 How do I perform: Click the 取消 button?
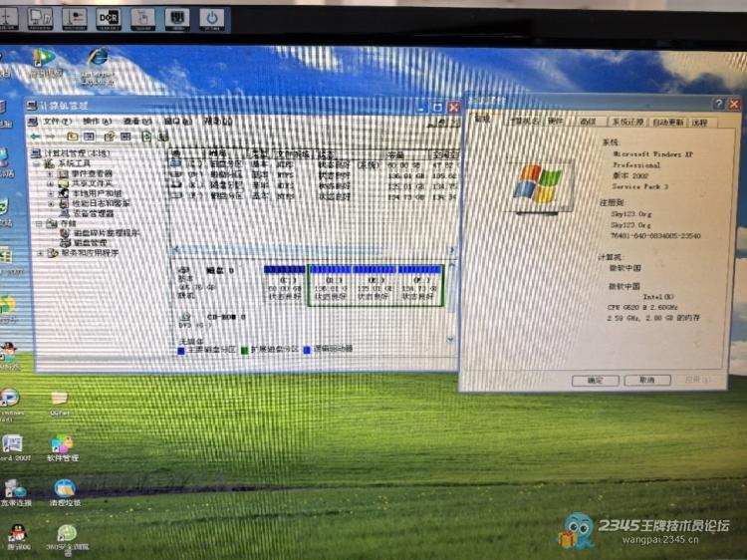[646, 380]
